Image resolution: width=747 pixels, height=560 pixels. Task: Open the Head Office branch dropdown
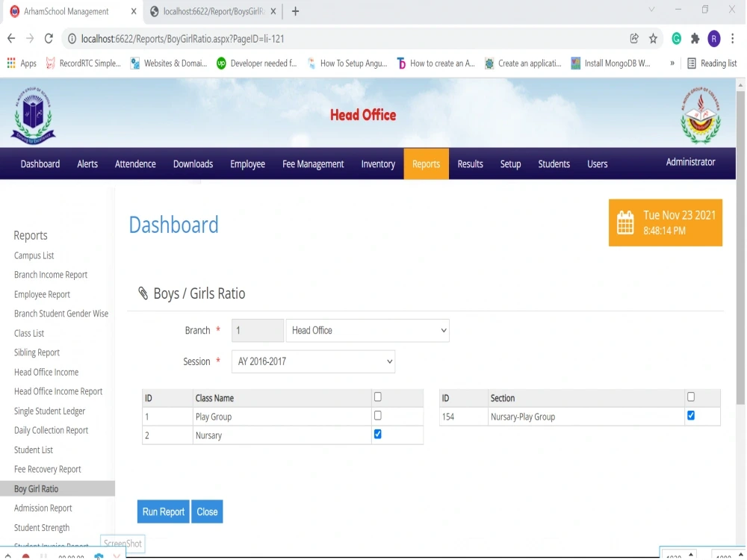coord(367,330)
